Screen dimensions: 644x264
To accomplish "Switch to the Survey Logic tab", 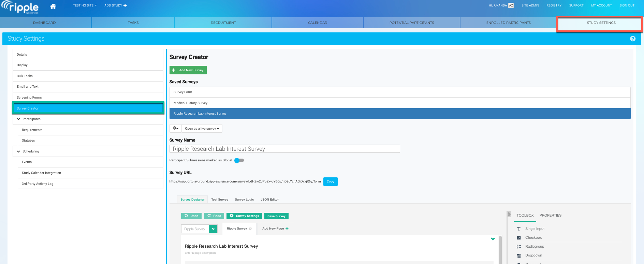I will tap(244, 200).
